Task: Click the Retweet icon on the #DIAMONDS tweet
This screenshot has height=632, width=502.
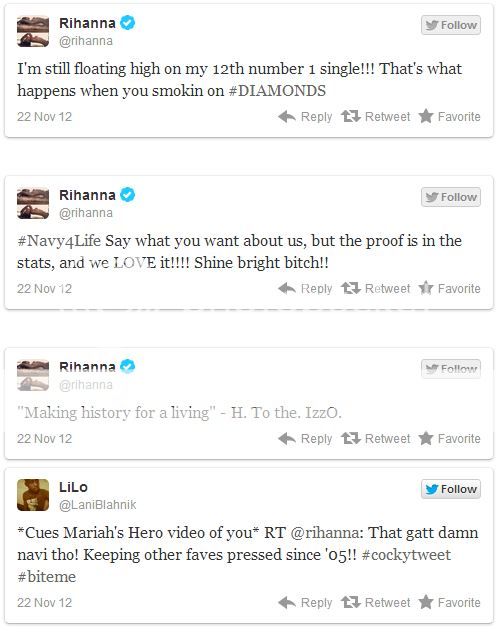Action: click(x=350, y=116)
